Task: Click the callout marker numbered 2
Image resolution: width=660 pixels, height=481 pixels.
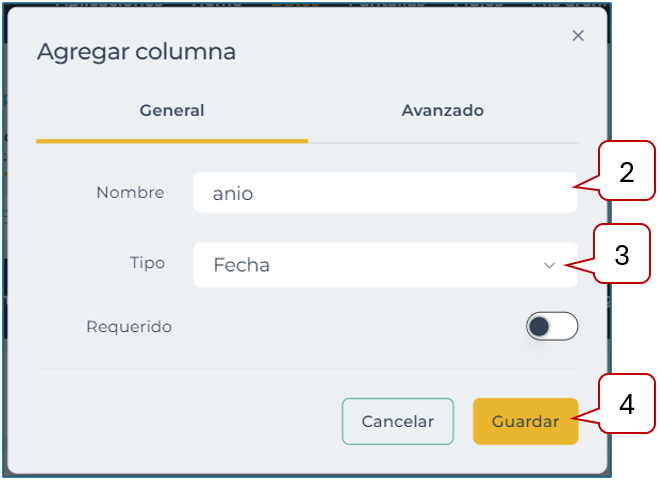Action: [627, 172]
